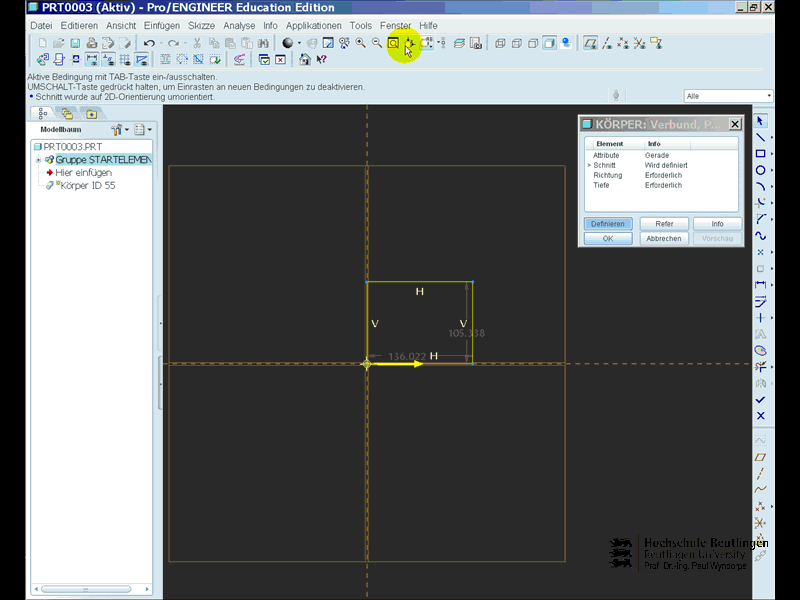Accept the sketch with the blue checkmark
Image resolution: width=800 pixels, height=600 pixels.
[760, 399]
